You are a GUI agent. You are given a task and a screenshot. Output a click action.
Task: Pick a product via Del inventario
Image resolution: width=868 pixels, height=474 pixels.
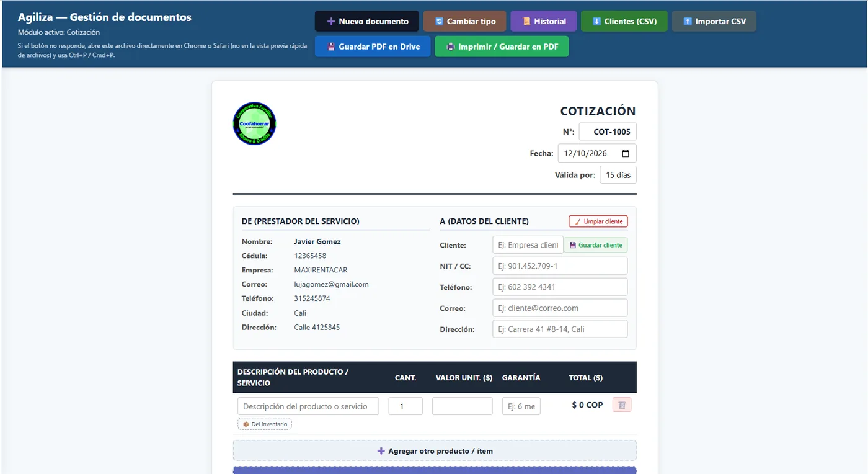click(265, 424)
